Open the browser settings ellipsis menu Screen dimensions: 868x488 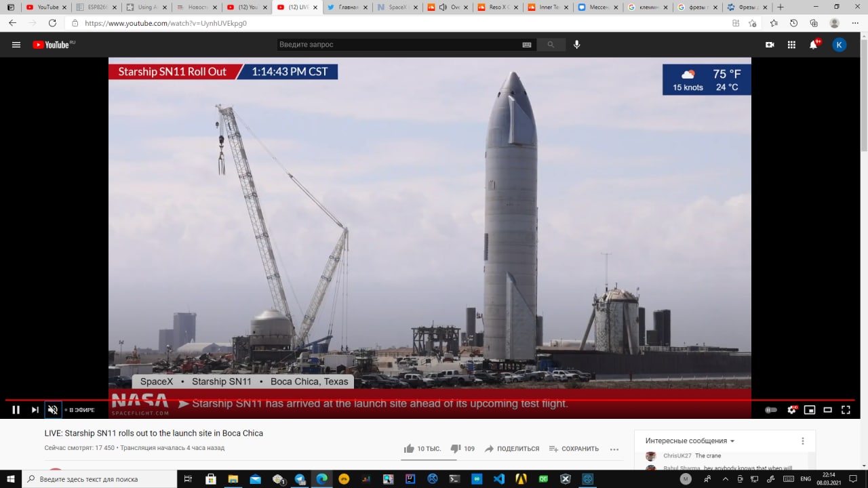[x=854, y=23]
